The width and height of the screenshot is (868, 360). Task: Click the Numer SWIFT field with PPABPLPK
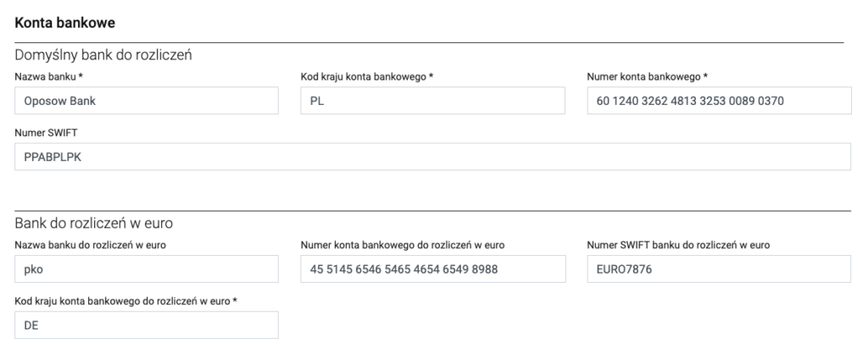pos(432,157)
